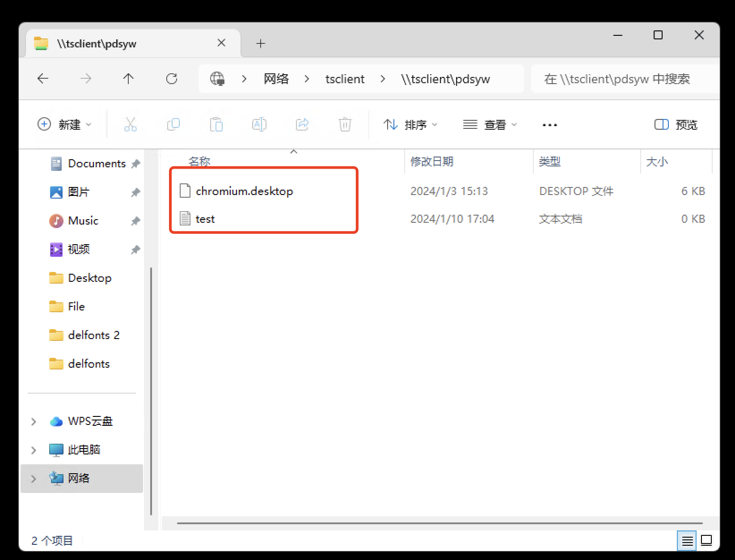Viewport: 735px width, 560px height.
Task: Go up one folder level
Action: pos(128,79)
